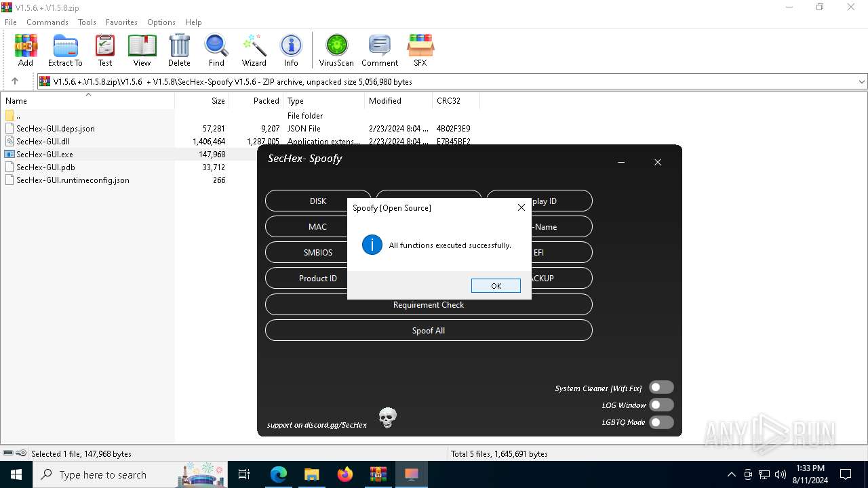
Task: Open the Favorites menu
Action: (x=121, y=22)
